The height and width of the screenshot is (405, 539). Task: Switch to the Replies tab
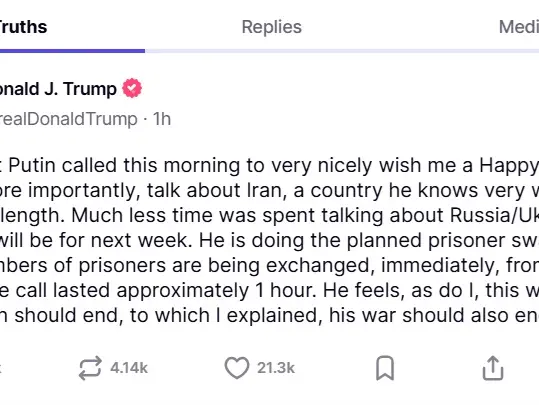(x=272, y=27)
